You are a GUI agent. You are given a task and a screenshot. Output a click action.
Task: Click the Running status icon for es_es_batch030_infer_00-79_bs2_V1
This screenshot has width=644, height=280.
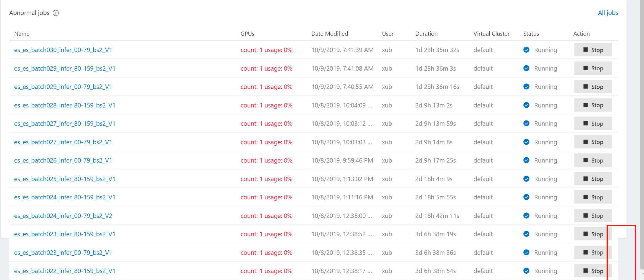[526, 50]
